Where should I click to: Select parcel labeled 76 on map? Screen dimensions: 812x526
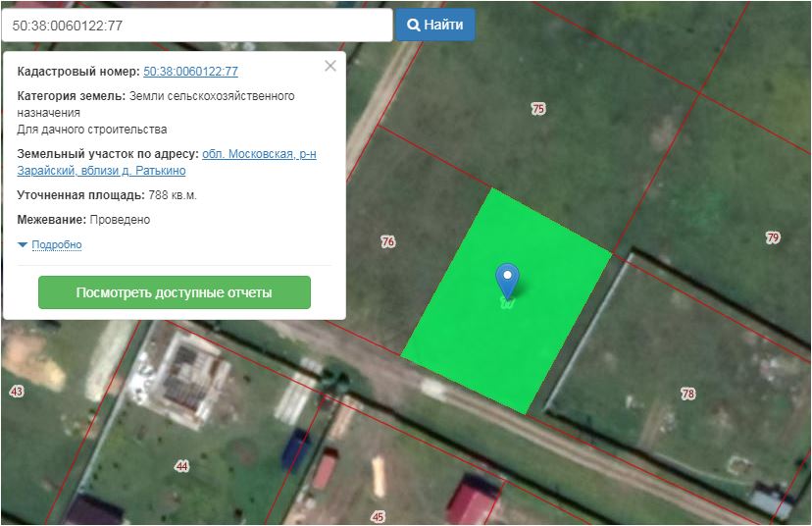388,241
